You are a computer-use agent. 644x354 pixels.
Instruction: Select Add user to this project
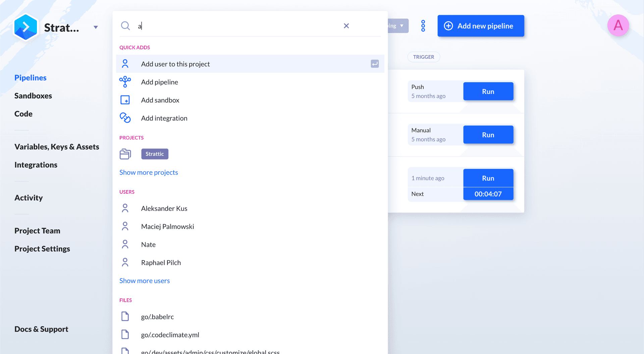[x=175, y=64]
